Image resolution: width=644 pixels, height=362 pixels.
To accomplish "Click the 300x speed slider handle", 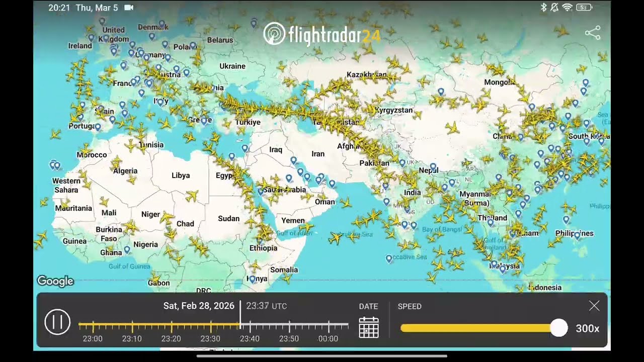I will tap(558, 328).
